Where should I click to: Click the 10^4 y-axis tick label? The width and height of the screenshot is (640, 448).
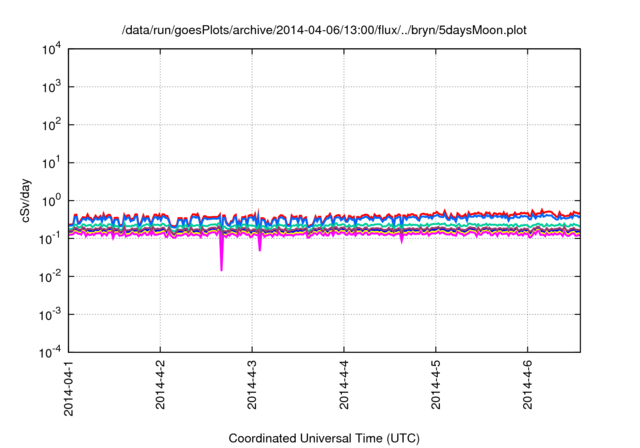click(52, 49)
